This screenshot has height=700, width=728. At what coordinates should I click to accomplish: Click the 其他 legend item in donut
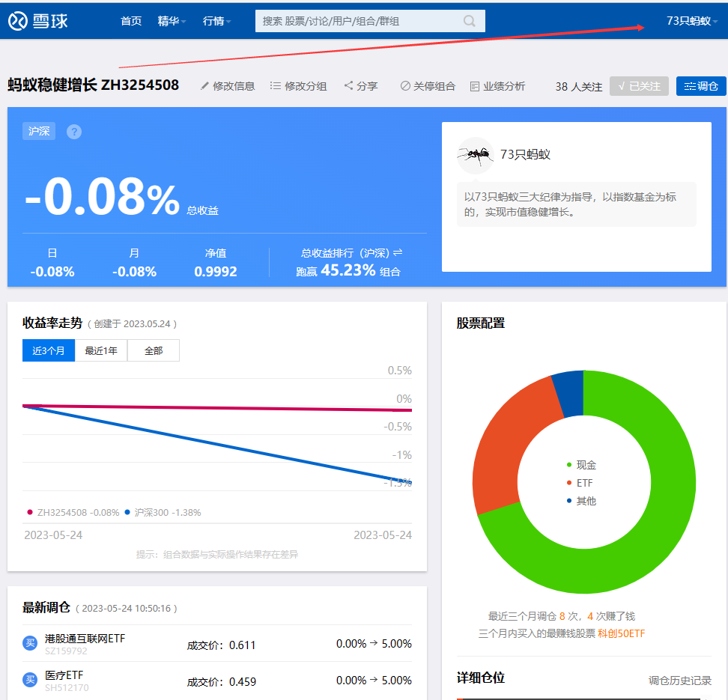581,502
